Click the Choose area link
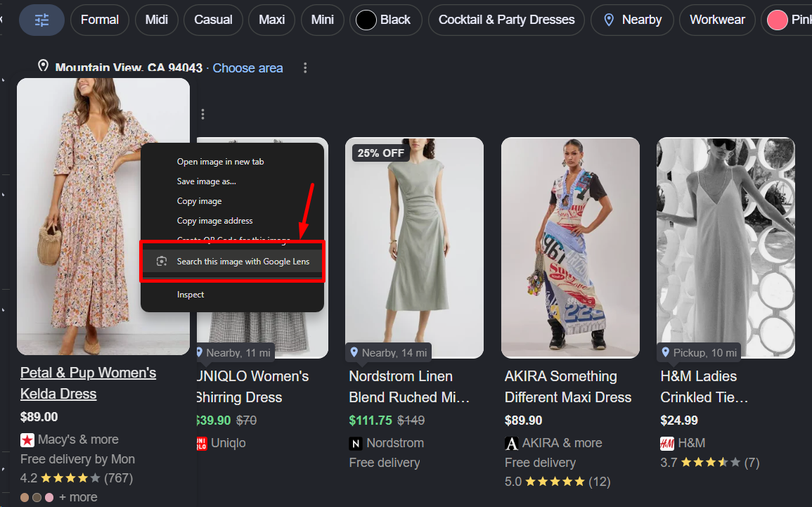This screenshot has width=812, height=507. [x=247, y=68]
